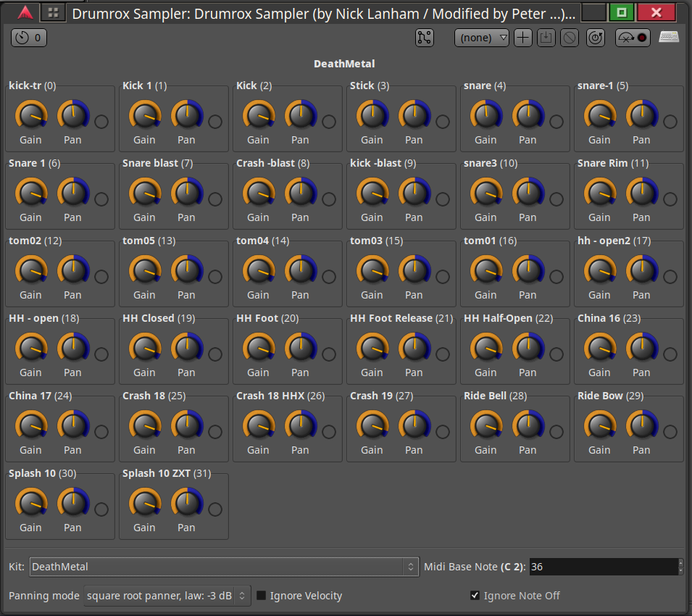This screenshot has height=616, width=692.
Task: Click the Pan knob for Crash 19 (27)
Action: pyautogui.click(x=414, y=425)
